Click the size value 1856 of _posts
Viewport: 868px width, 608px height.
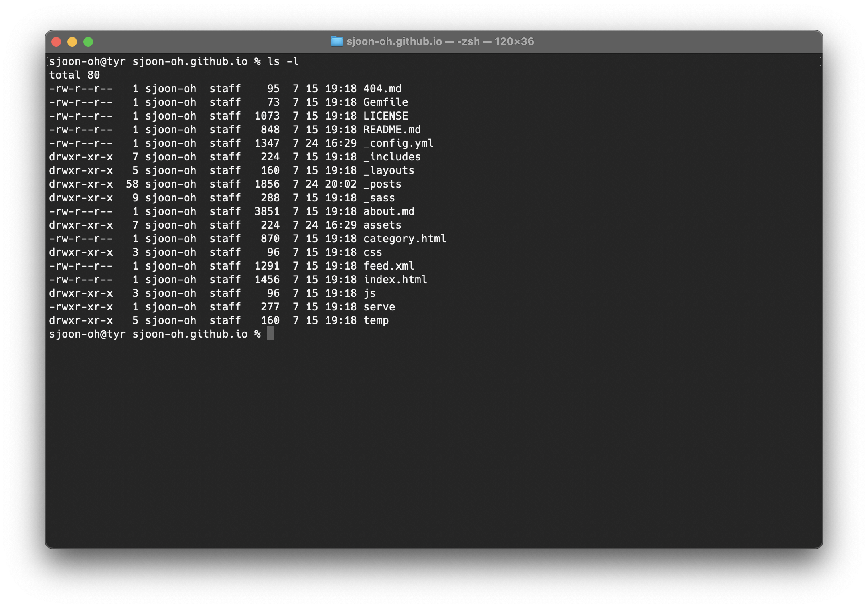tap(267, 184)
